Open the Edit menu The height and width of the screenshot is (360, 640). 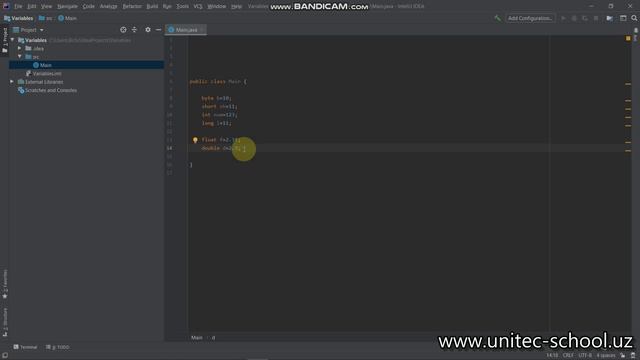[32, 7]
